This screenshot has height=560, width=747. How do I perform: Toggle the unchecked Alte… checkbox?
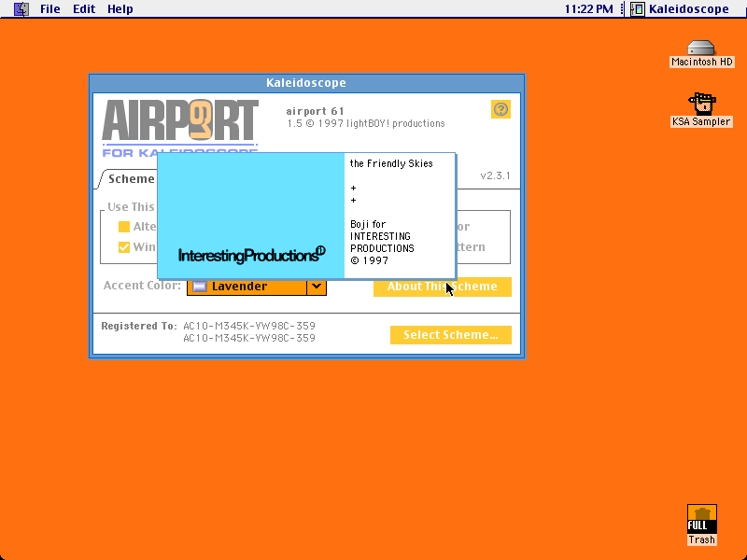124,227
